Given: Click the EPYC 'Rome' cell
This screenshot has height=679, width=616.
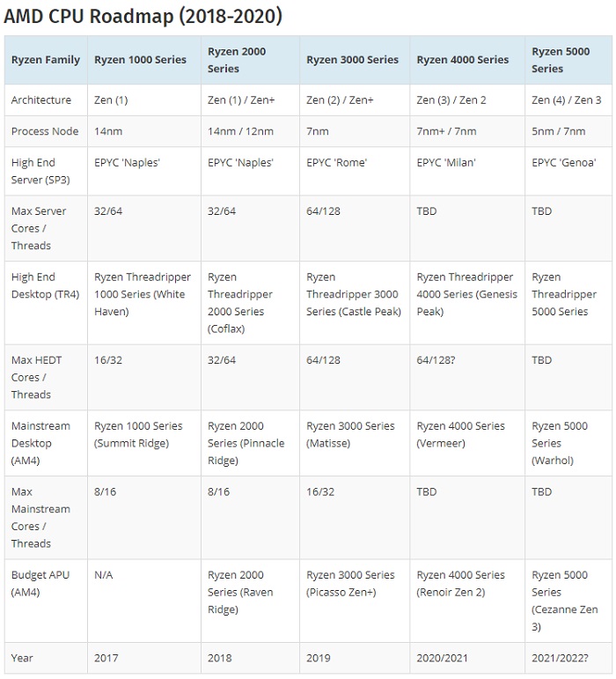Looking at the screenshot, I should coord(334,163).
